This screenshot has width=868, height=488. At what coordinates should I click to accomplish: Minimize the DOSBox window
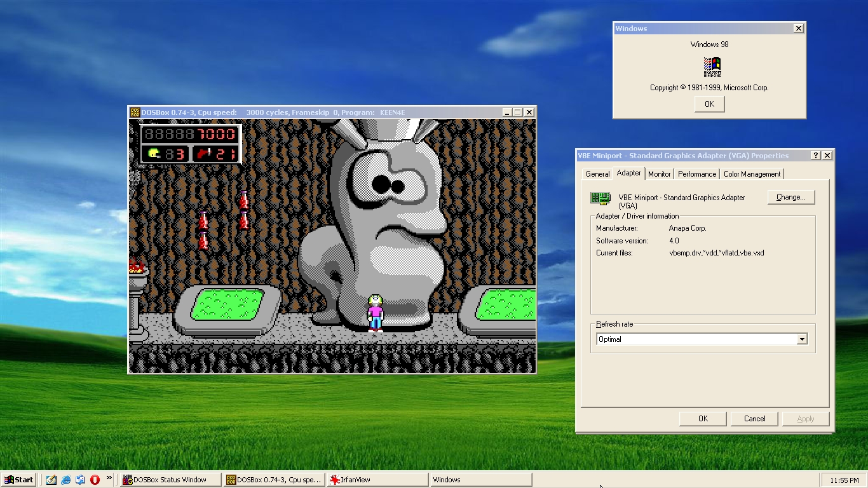506,112
